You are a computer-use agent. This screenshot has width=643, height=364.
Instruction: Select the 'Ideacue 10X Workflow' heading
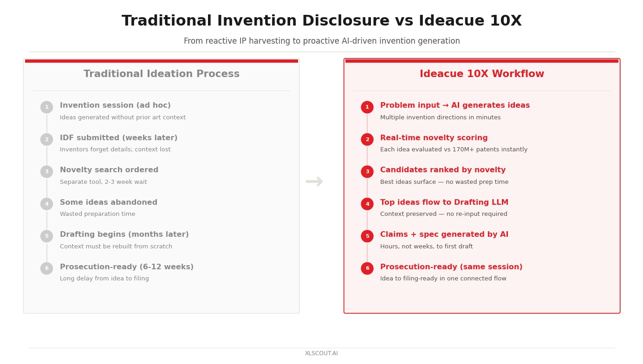pyautogui.click(x=482, y=74)
